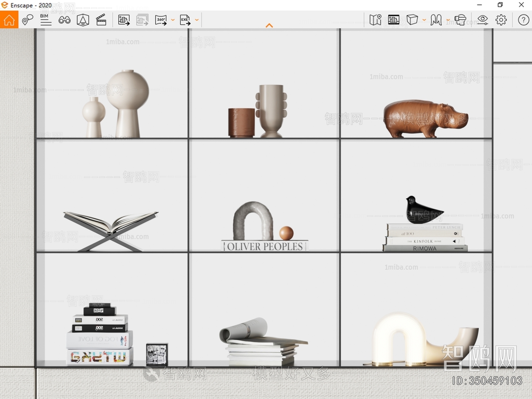Toggle the BIM information mode

click(46, 20)
